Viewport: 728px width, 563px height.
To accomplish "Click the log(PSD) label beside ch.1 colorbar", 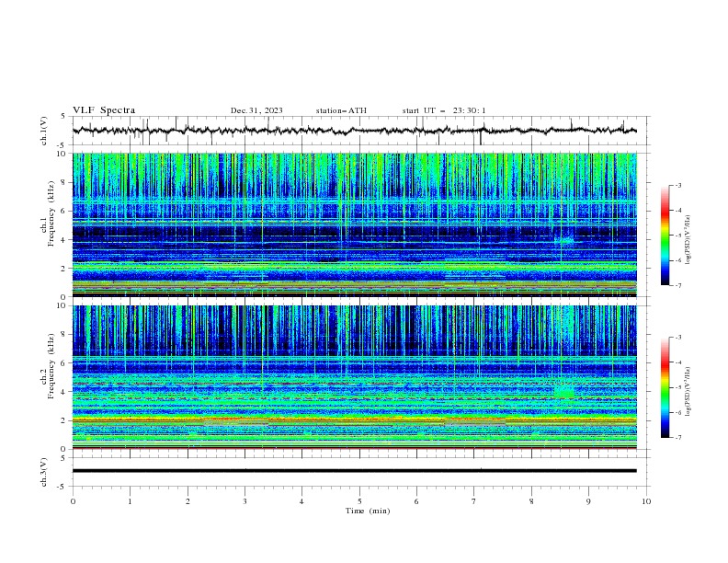I will (688, 240).
